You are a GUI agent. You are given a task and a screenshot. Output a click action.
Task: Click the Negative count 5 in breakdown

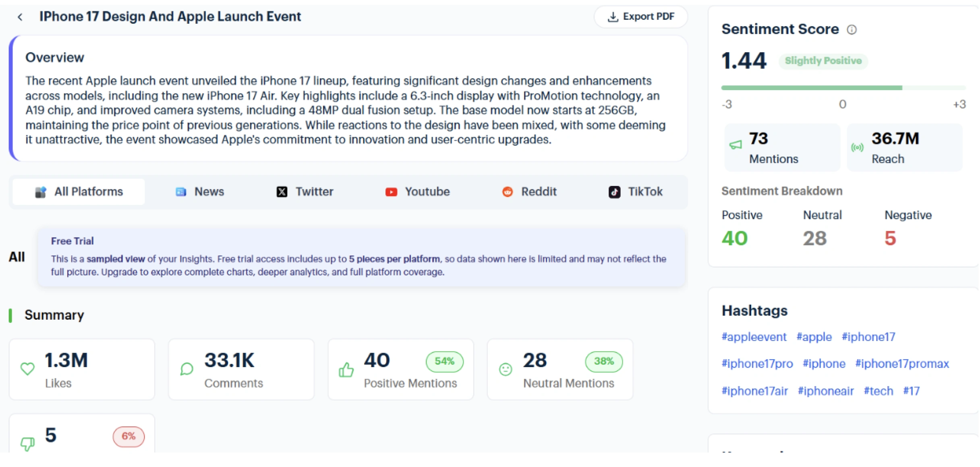(890, 238)
